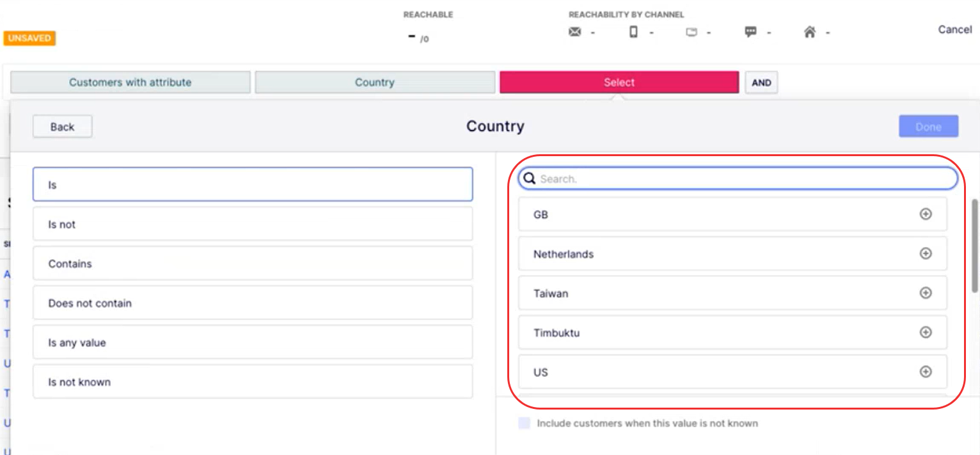
Task: Click plus icon next to Taiwan
Action: point(925,293)
